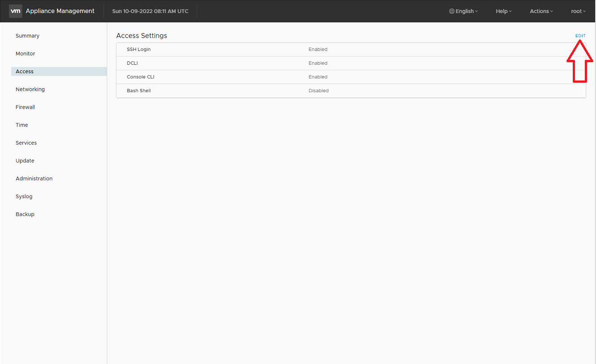Open the Help dropdown menu
Screen dimensions: 596x364
504,11
